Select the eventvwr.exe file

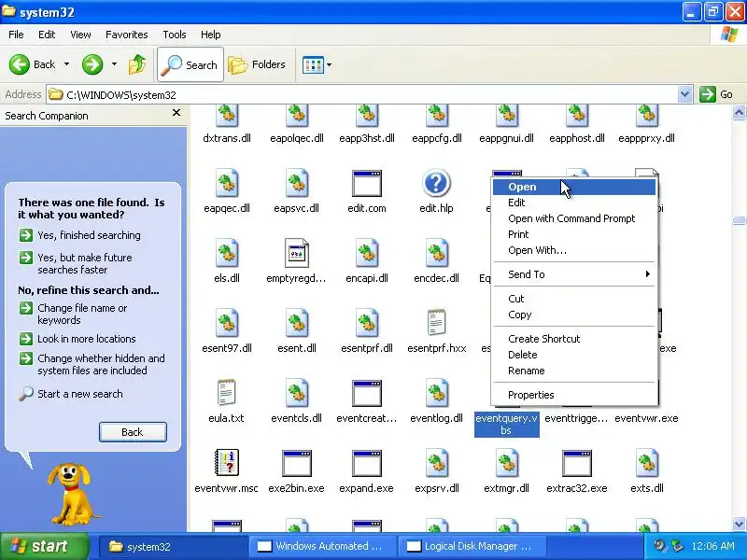pos(646,418)
